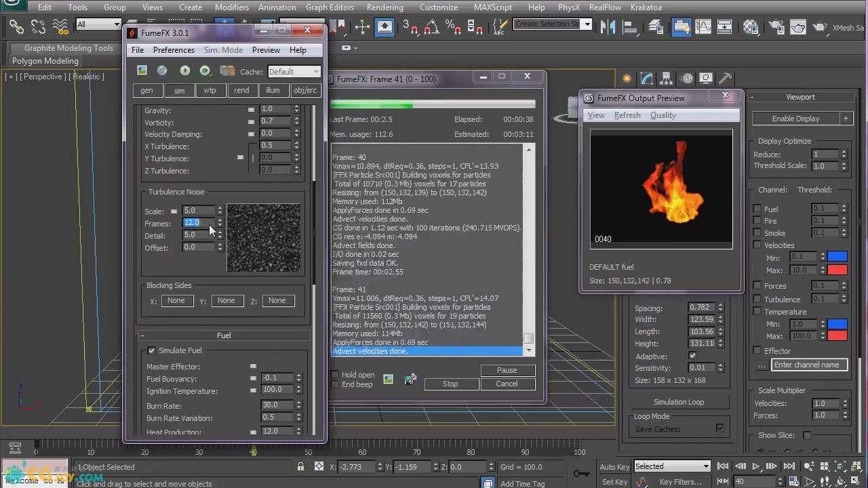
Task: Toggle the Fire channel checkbox
Action: 757,221
